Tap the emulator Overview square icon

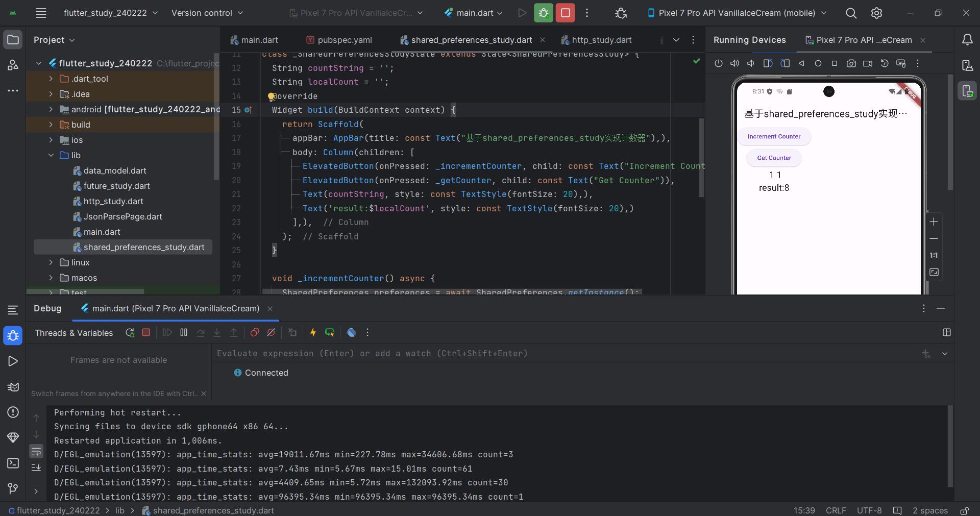[834, 63]
